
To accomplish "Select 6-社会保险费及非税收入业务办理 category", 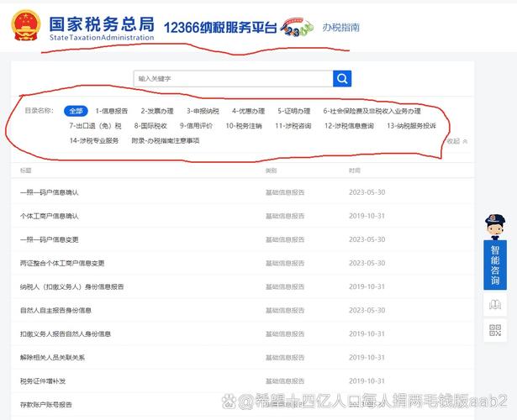I will point(372,111).
